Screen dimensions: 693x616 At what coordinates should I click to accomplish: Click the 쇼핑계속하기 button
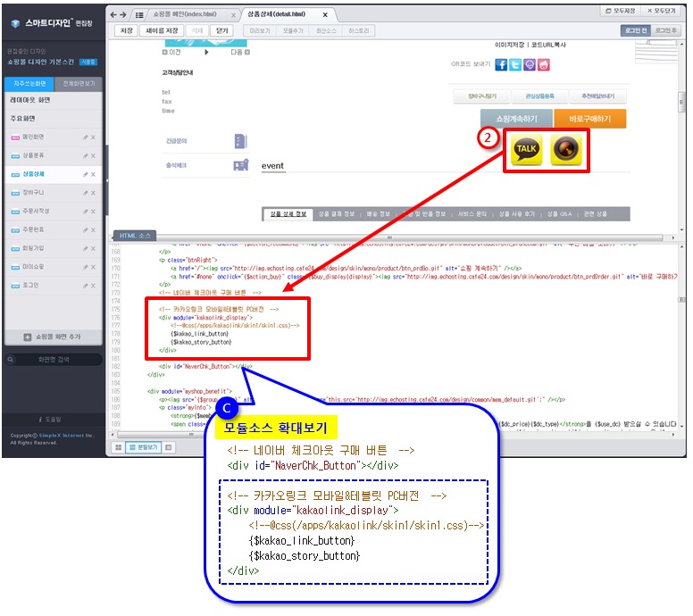[x=516, y=120]
